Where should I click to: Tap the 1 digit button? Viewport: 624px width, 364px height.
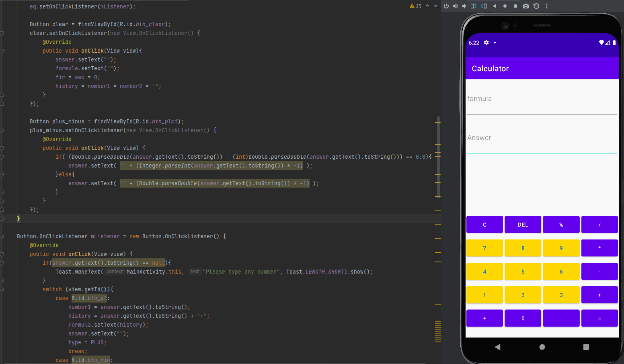[x=484, y=295]
